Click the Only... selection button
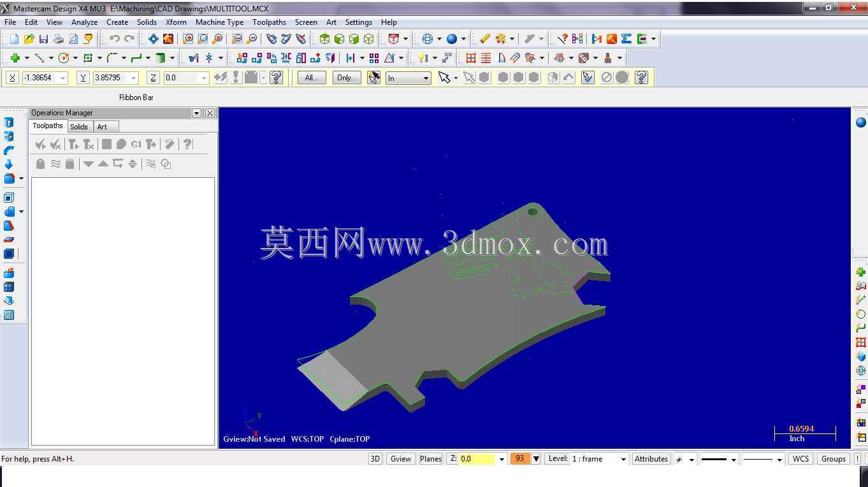This screenshot has height=487, width=868. click(x=347, y=78)
